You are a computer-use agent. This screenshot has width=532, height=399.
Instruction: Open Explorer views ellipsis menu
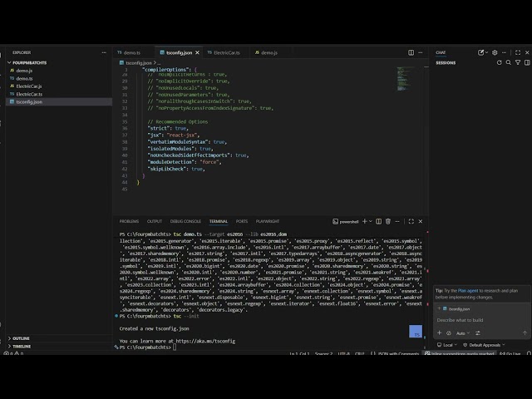point(104,52)
